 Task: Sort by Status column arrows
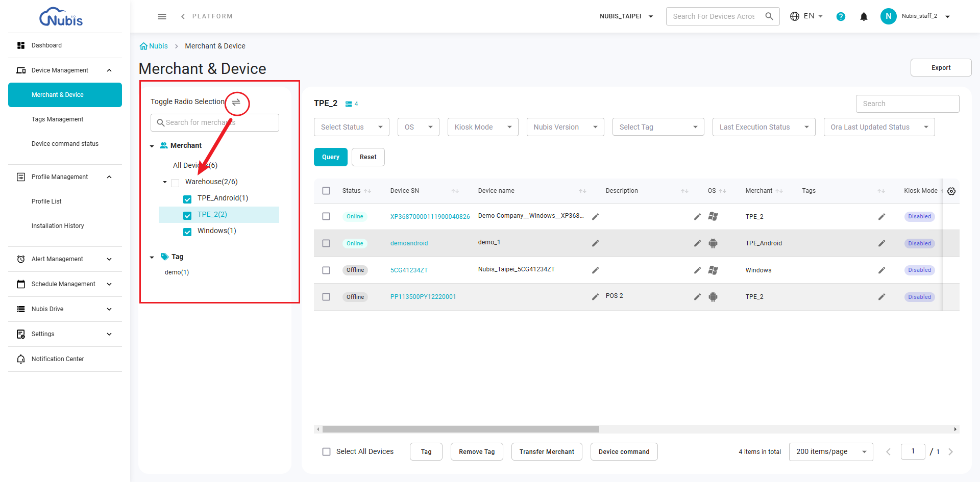point(367,191)
